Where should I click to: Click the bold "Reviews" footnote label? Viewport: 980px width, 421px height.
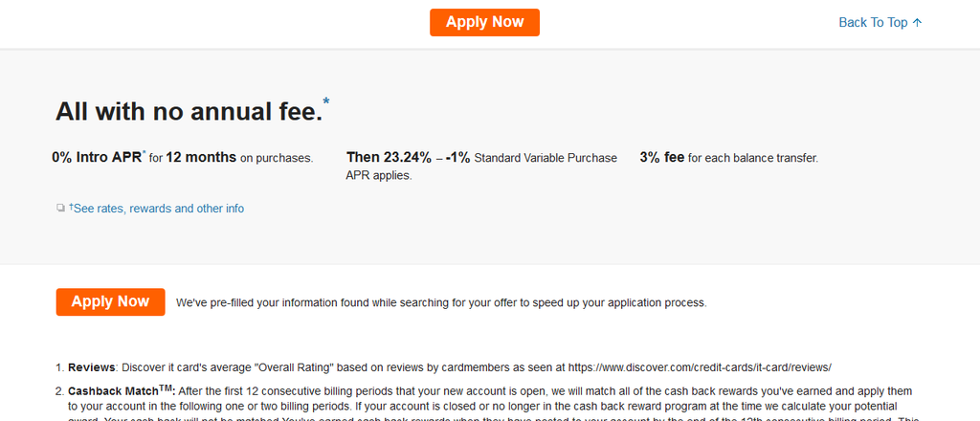[91, 367]
